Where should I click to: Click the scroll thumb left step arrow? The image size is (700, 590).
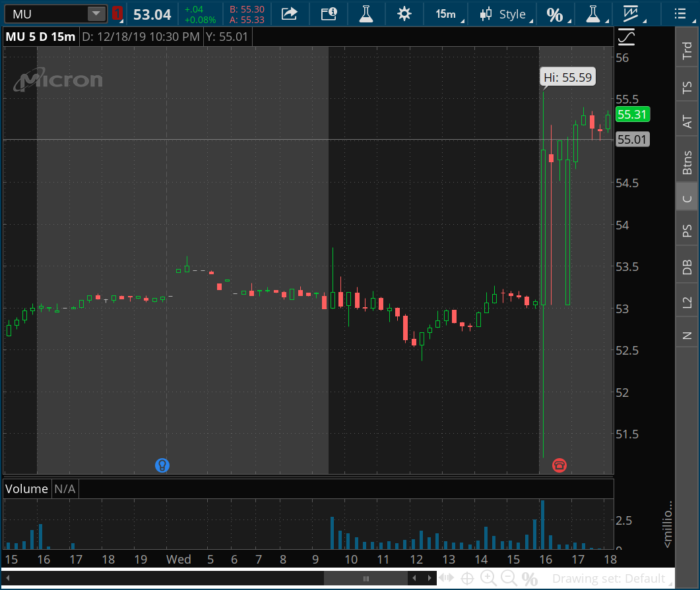coord(414,578)
